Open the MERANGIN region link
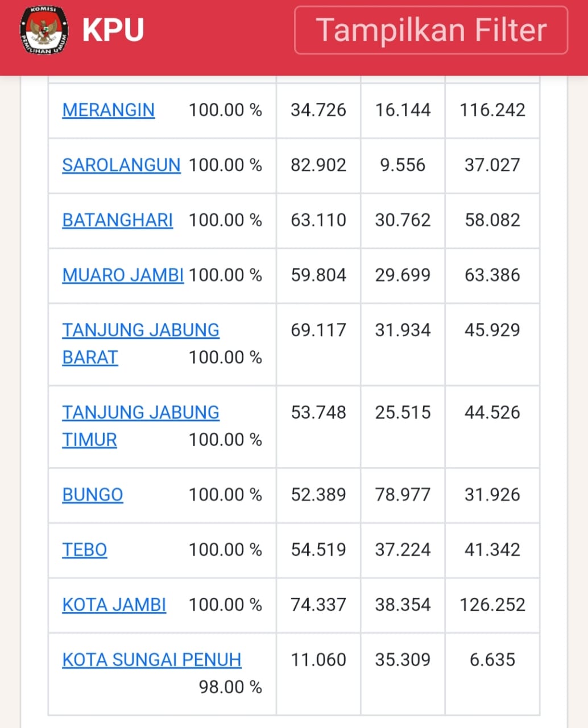This screenshot has width=588, height=728. 108,110
